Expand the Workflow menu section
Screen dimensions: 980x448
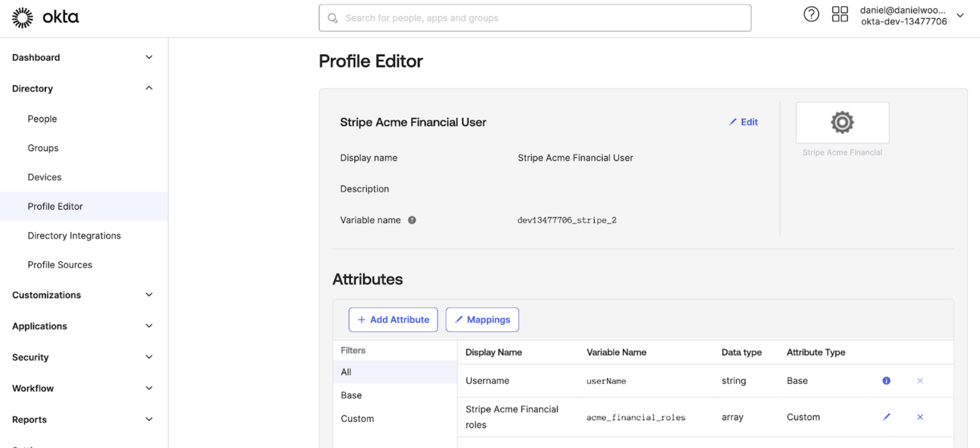point(149,388)
